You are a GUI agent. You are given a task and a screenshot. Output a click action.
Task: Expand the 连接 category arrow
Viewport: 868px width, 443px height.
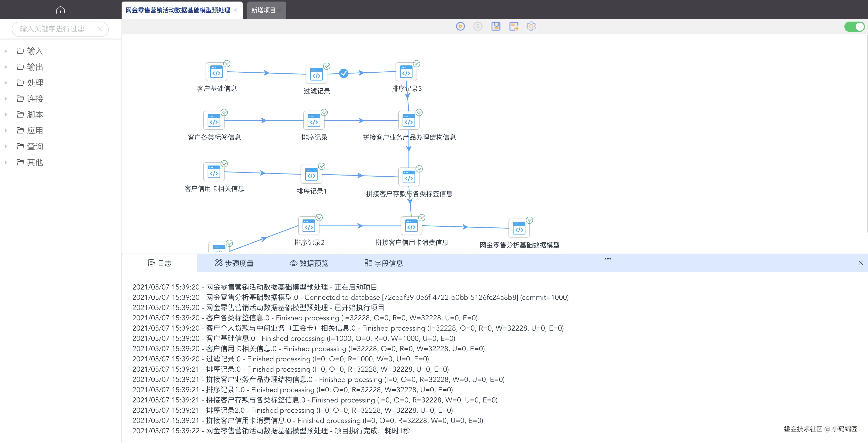[6, 99]
